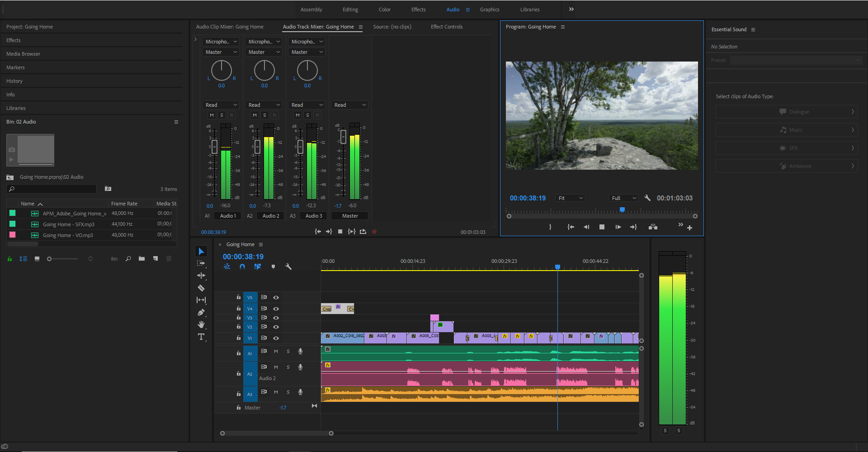Switch to Color workspace
The height and width of the screenshot is (452, 868).
[385, 10]
